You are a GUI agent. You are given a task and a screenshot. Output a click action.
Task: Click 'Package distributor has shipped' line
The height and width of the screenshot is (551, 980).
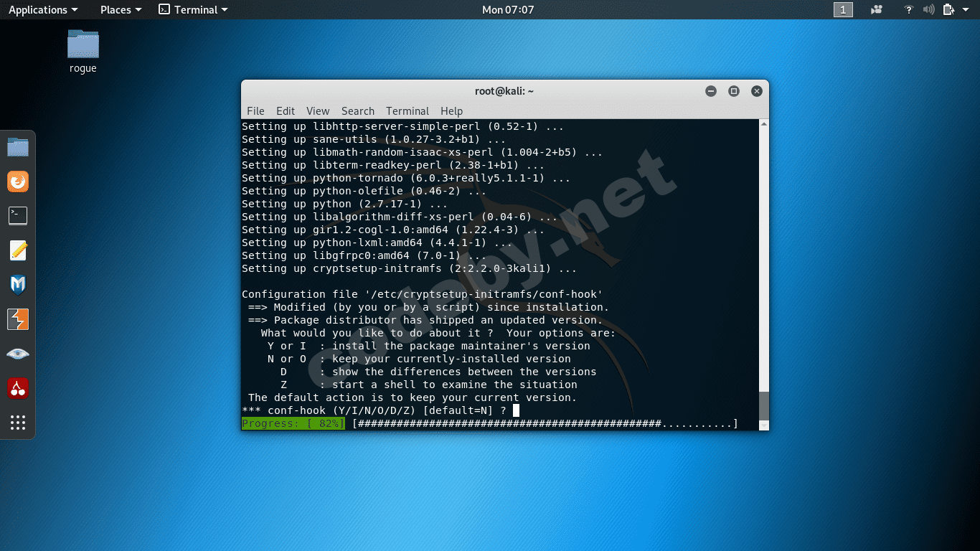[425, 320]
